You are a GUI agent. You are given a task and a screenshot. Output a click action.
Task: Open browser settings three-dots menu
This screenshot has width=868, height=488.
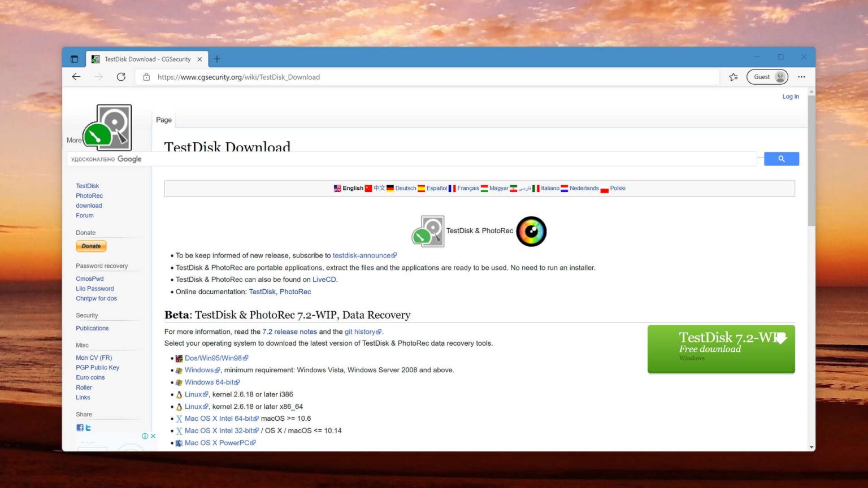(801, 77)
